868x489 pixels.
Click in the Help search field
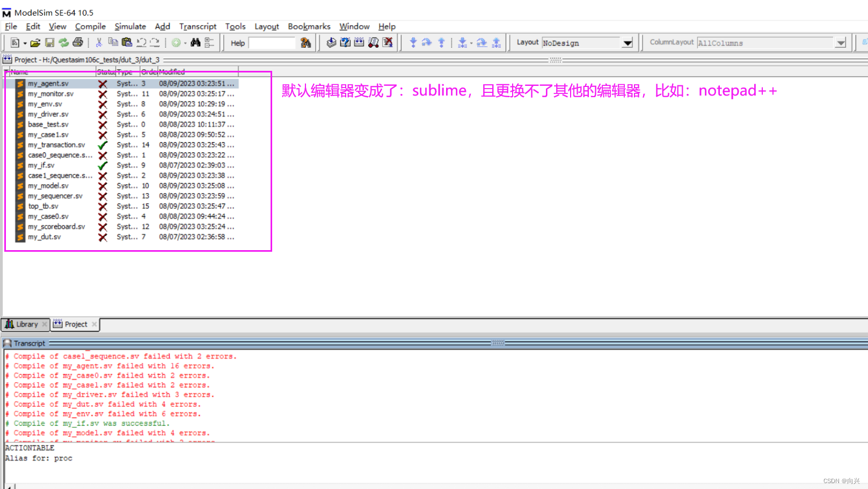point(272,43)
